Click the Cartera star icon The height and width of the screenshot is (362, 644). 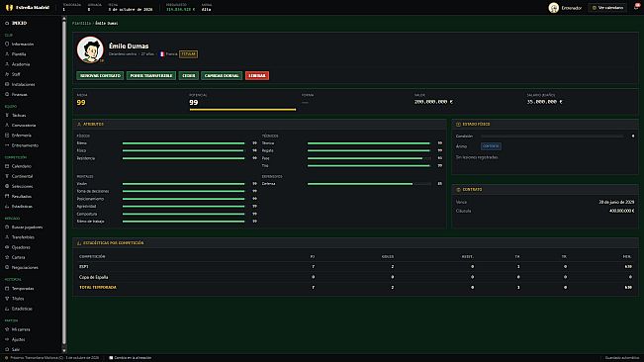pos(7,257)
